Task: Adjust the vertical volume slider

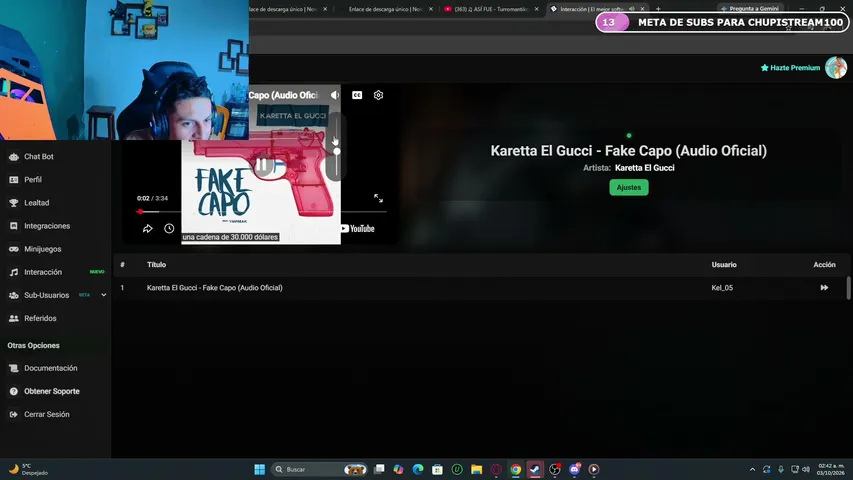Action: pos(337,147)
